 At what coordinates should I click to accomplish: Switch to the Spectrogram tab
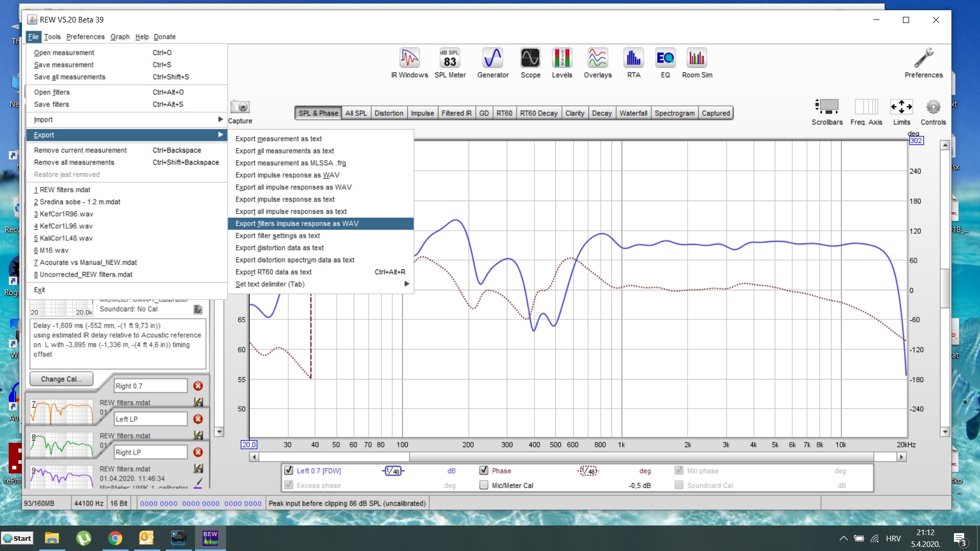tap(674, 113)
